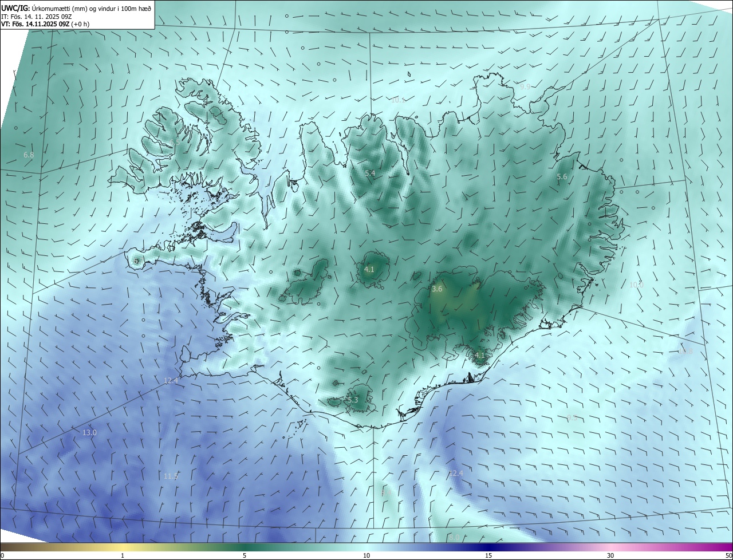Click the colorbar tick label 30
733x560 pixels.
point(610,555)
